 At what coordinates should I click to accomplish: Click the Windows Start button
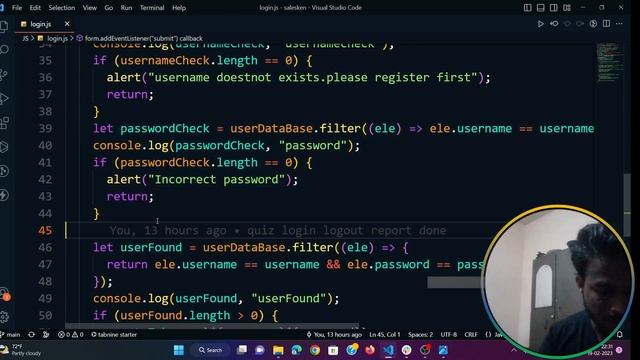[179, 350]
